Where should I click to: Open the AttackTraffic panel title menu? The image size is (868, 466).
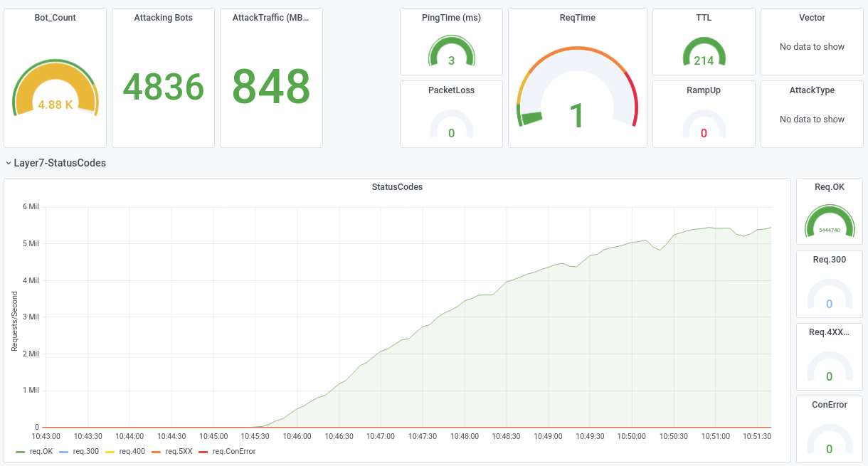pyautogui.click(x=271, y=18)
